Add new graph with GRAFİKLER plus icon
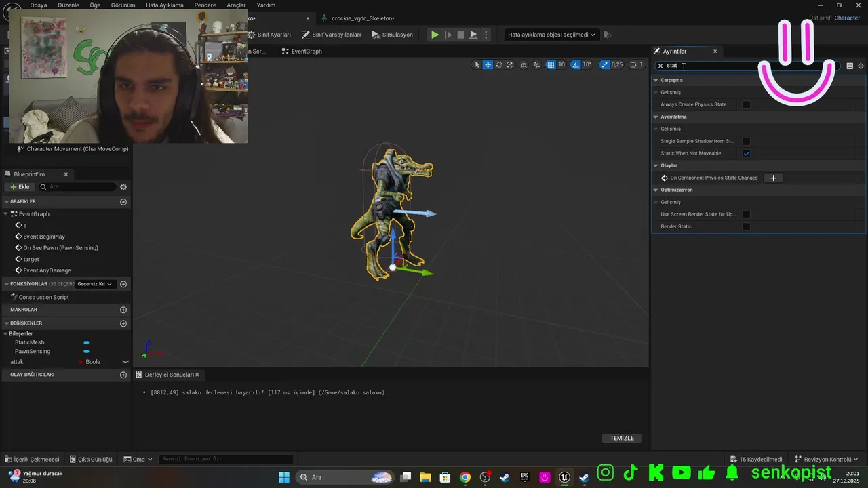 (123, 202)
